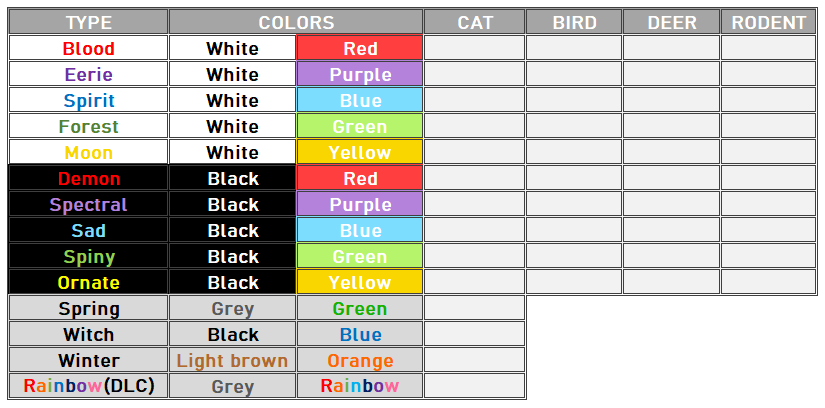Select the Light brown cell in Winter row
The width and height of the screenshot is (825, 408).
[x=232, y=360]
